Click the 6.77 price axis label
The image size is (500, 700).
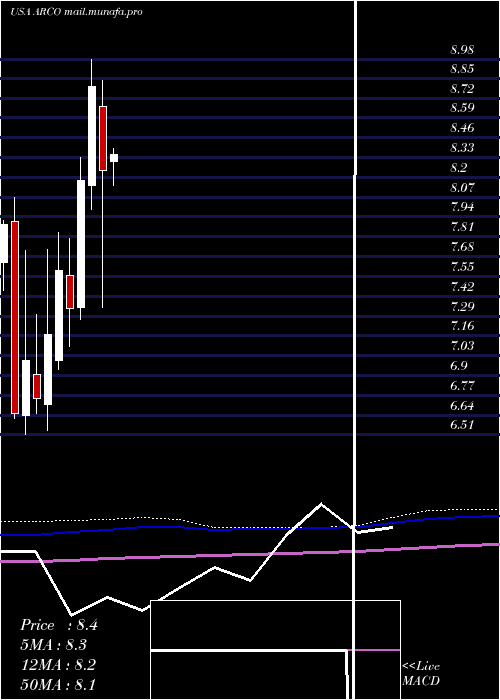(462, 386)
